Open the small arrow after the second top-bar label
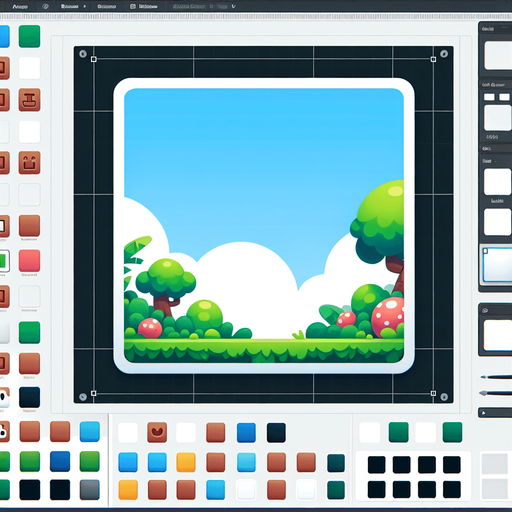 tap(85, 6)
